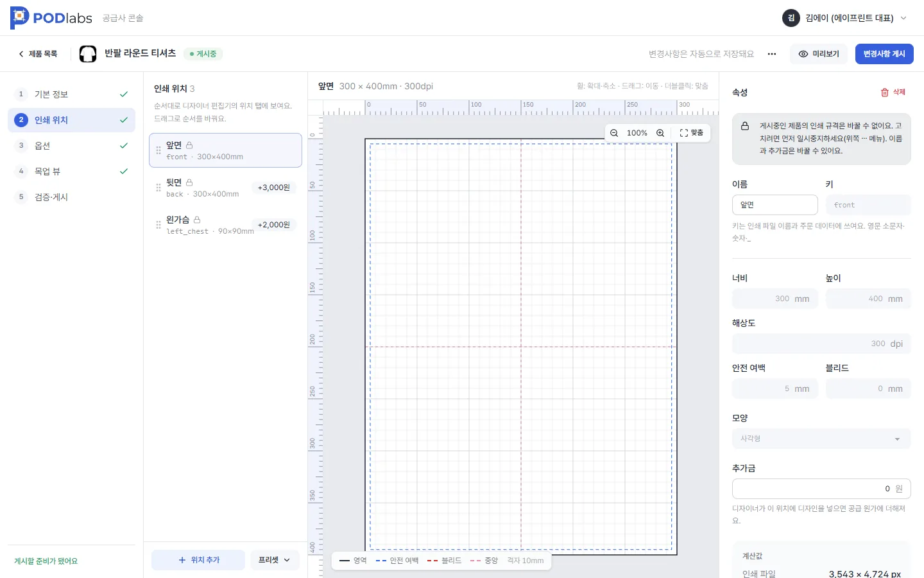Open step 5 검증·게시
This screenshot has width=924, height=578.
(71, 197)
